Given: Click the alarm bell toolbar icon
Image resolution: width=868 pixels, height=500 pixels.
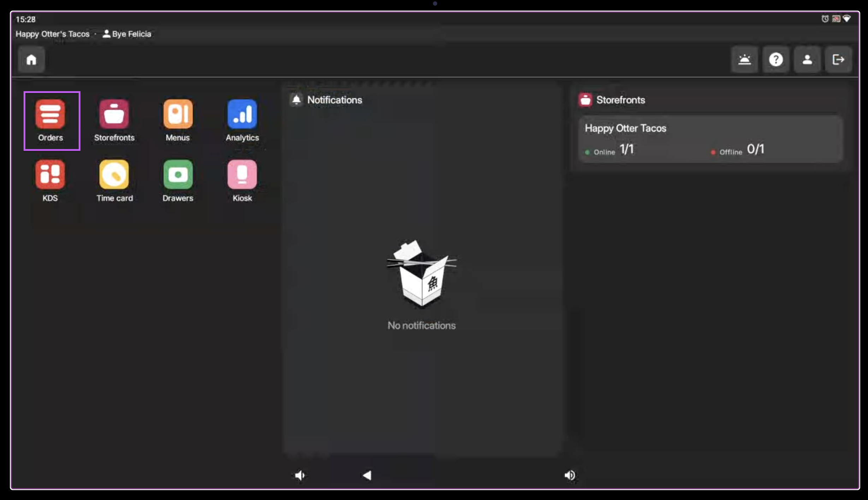Looking at the screenshot, I should (x=744, y=60).
